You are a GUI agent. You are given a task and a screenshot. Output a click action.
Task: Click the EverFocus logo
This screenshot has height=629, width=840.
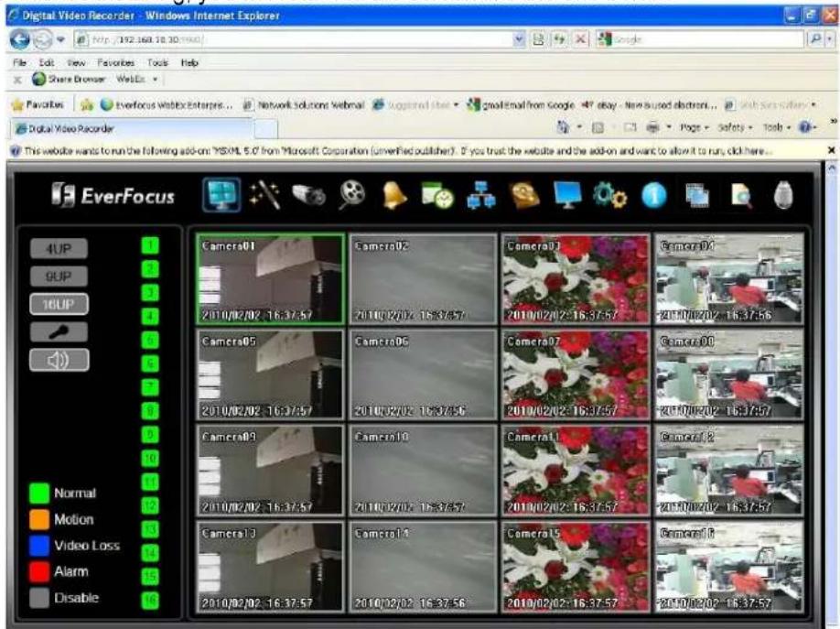[113, 195]
